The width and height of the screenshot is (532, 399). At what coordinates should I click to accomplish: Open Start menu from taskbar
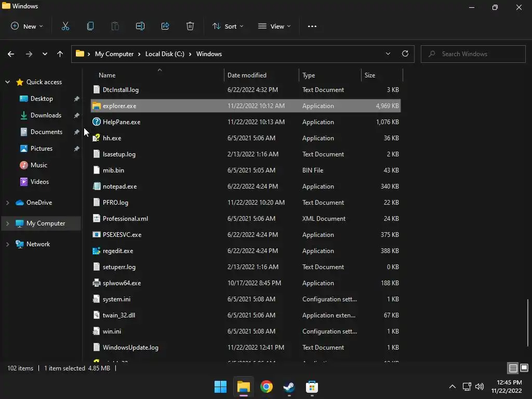tap(220, 387)
